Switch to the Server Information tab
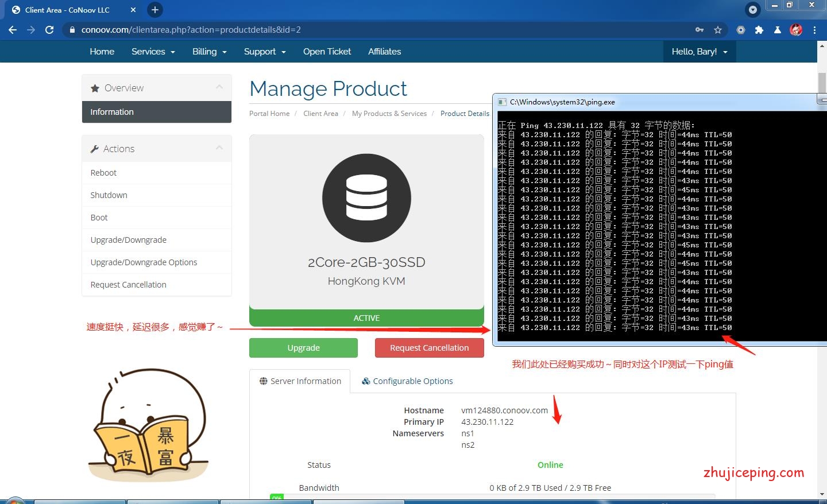The image size is (827, 504). point(300,381)
